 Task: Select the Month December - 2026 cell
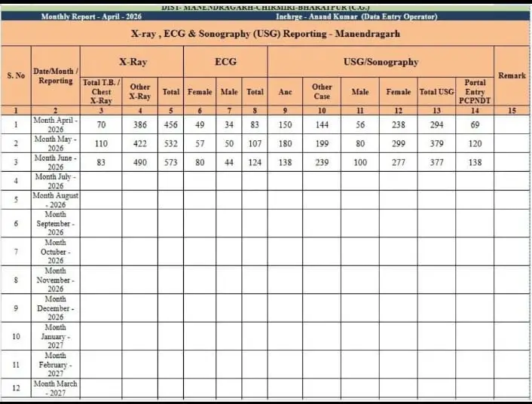coord(56,308)
